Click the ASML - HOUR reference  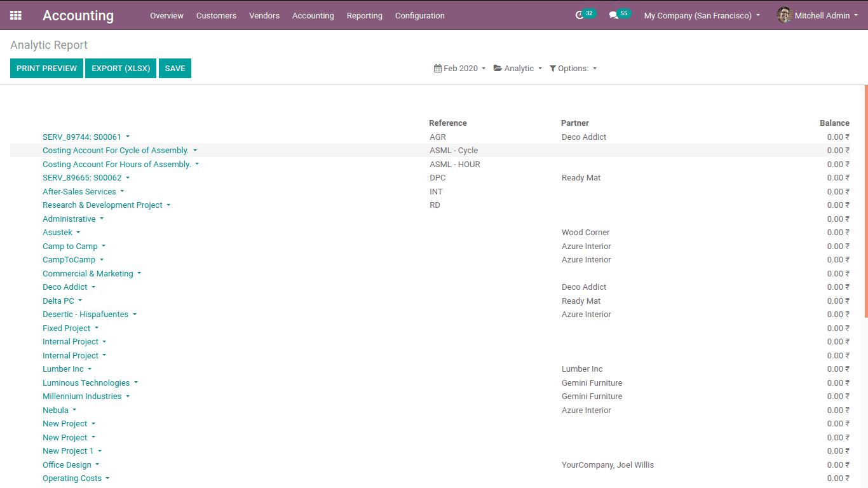click(x=455, y=164)
